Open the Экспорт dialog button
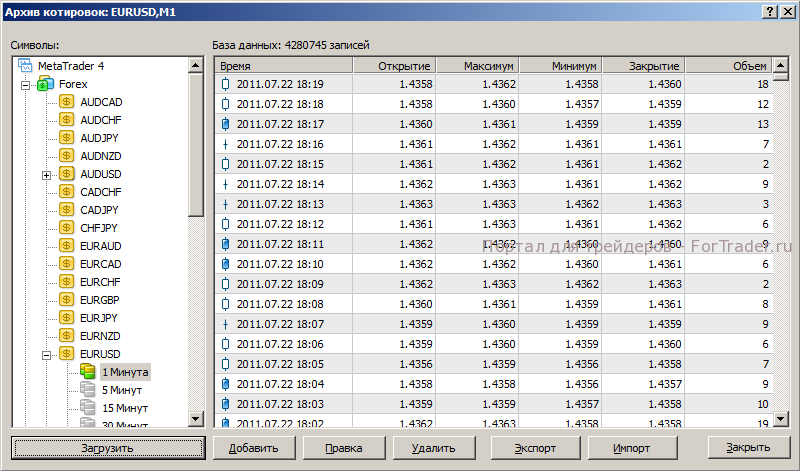Screen dimensions: 800x471 [x=535, y=448]
